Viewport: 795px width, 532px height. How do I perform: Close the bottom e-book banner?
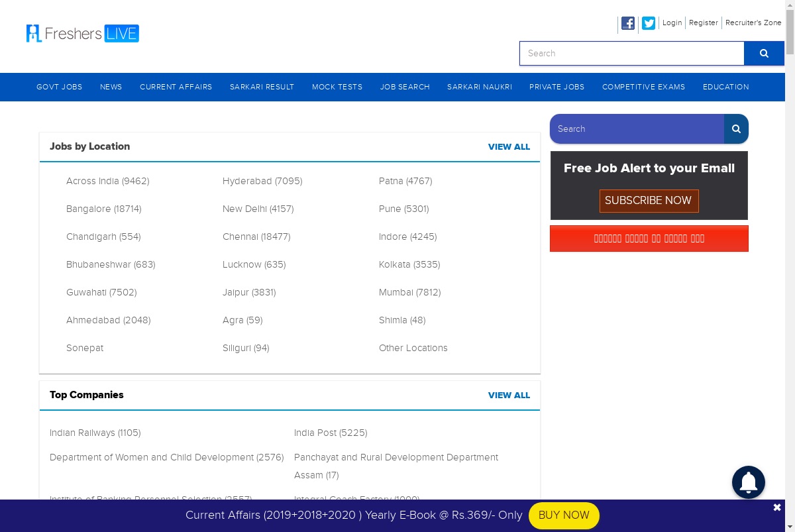click(x=777, y=507)
